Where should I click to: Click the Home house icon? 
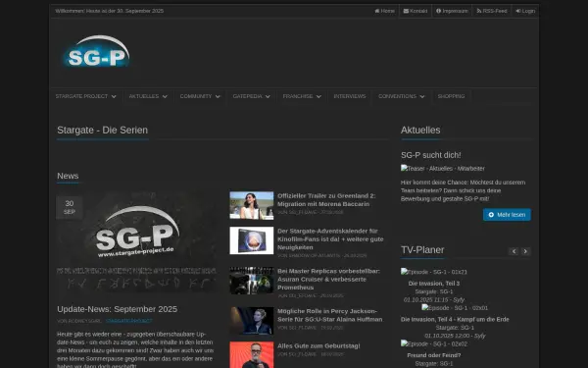(377, 11)
